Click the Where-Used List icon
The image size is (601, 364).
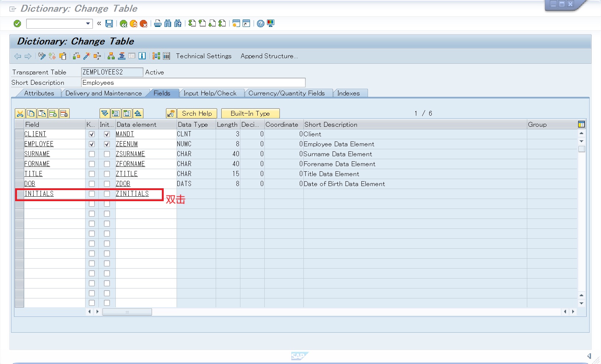[x=97, y=56]
